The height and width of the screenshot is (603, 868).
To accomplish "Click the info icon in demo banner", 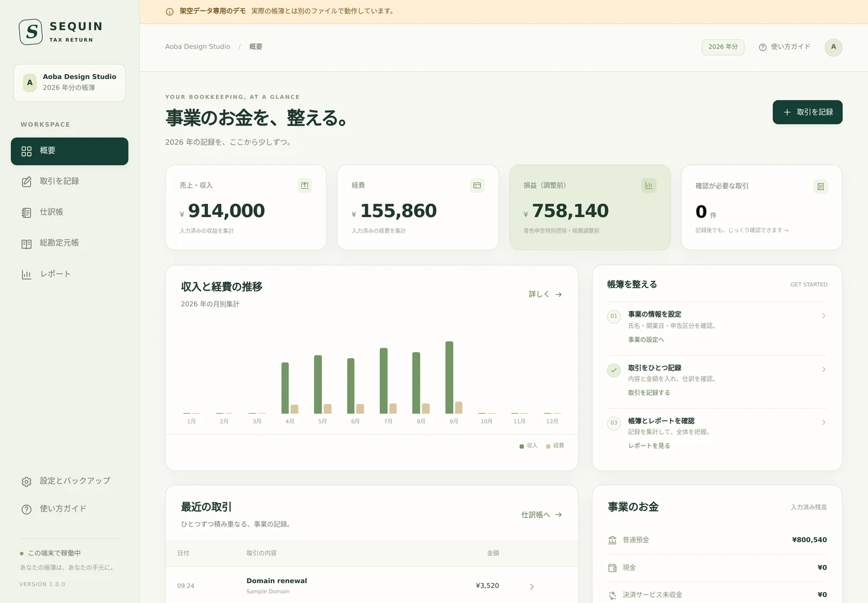I will tap(169, 11).
